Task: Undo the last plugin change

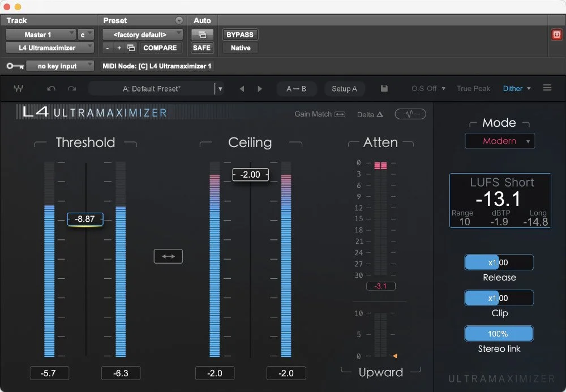Action: point(51,88)
